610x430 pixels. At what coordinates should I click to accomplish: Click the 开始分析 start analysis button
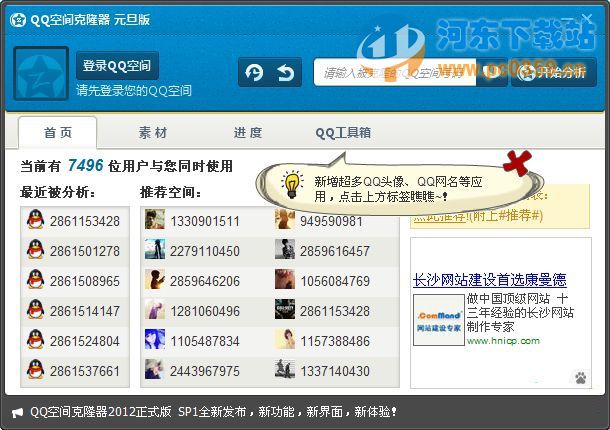pyautogui.click(x=554, y=72)
